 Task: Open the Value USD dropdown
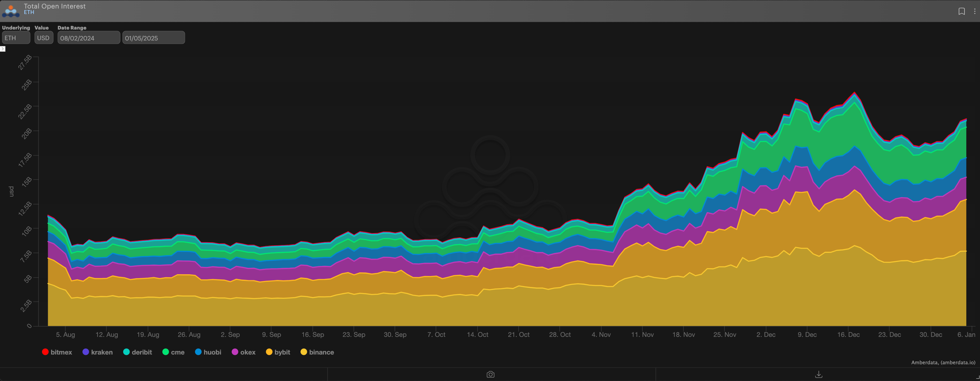point(44,38)
